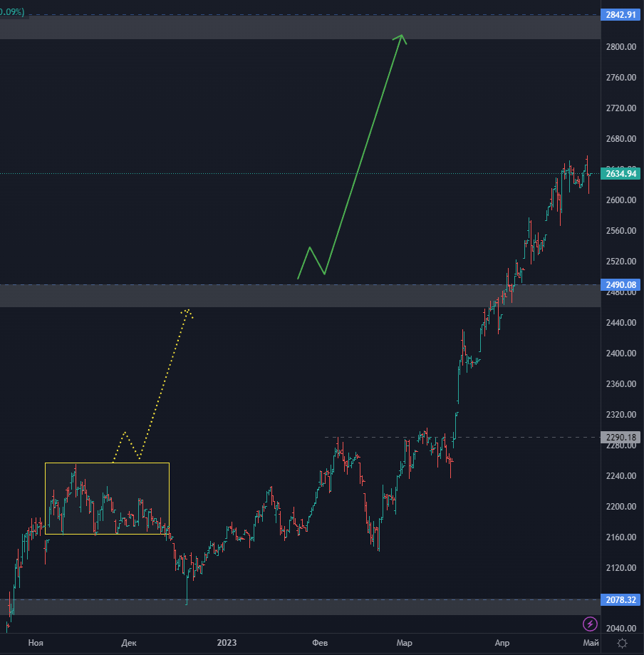Click the Ноя month label on time axis
The height and width of the screenshot is (655, 644).
click(x=36, y=643)
